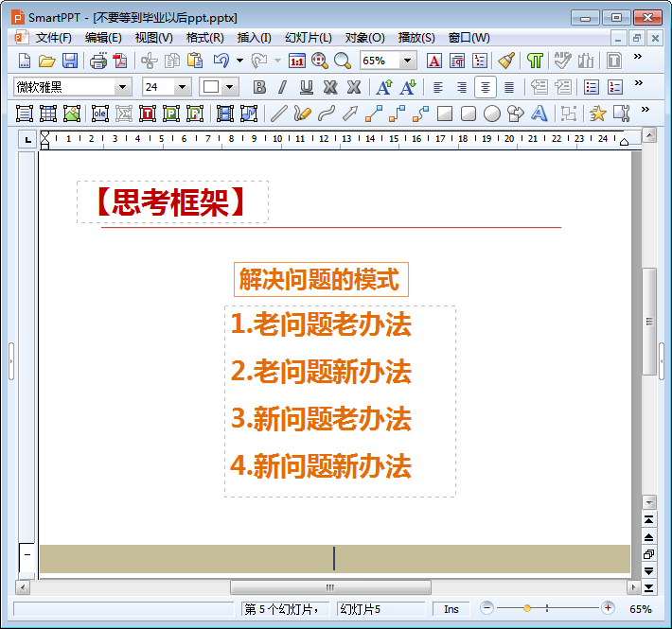The image size is (672, 629).
Task: Open the 幻灯片(L) menu
Action: 309,38
